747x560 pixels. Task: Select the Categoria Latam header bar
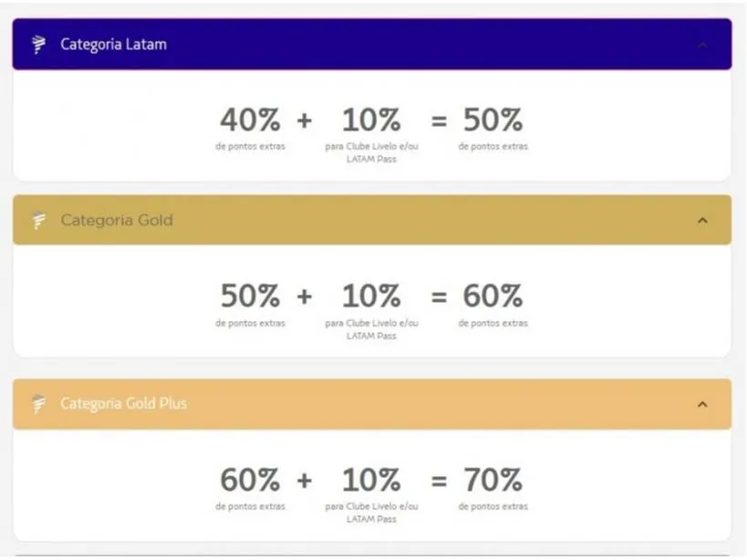tap(365, 43)
